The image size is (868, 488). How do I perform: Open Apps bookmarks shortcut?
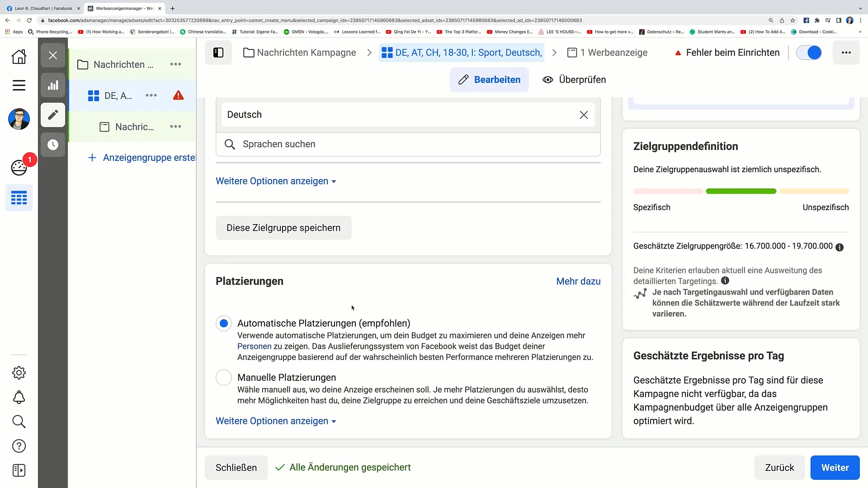(14, 32)
